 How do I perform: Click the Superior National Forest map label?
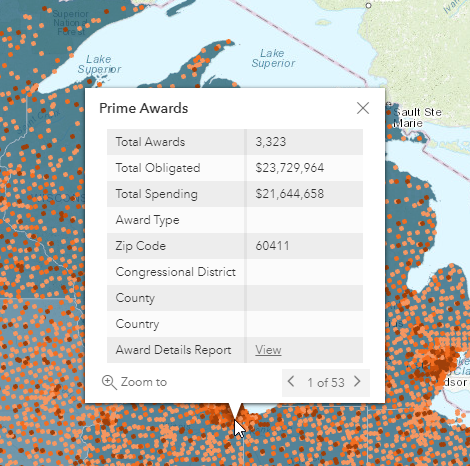pos(70,23)
